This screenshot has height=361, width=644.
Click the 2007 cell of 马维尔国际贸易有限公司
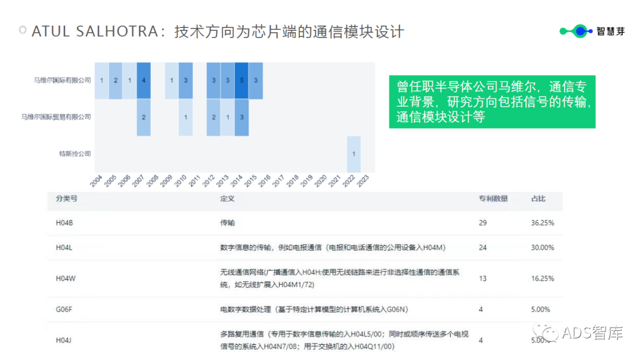point(144,117)
